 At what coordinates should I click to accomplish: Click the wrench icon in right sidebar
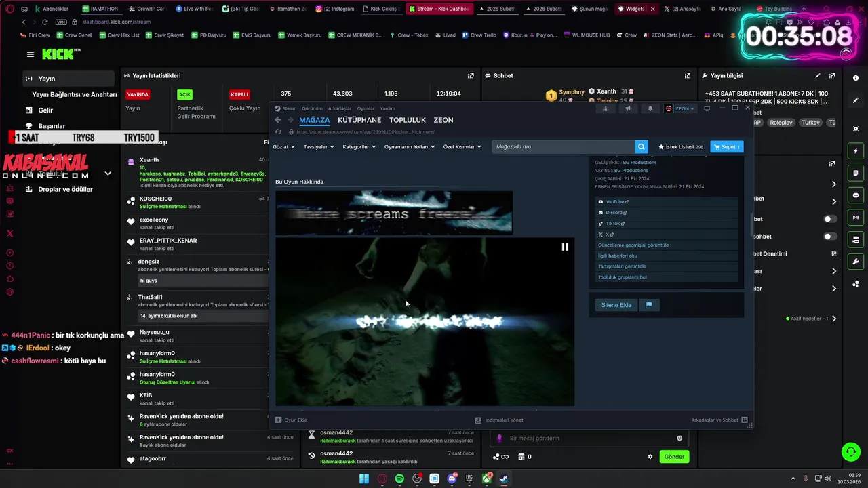tap(856, 262)
